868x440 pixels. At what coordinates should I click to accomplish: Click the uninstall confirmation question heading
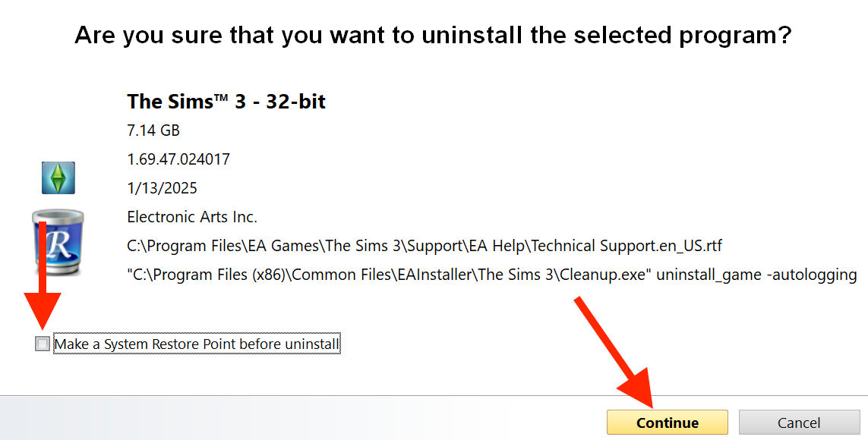433,35
